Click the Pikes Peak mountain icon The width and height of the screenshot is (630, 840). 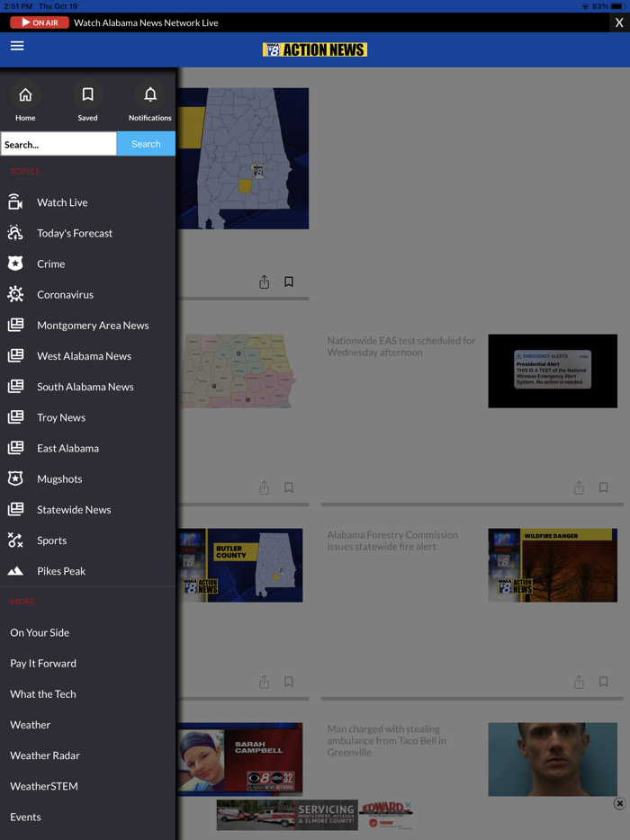click(x=15, y=570)
